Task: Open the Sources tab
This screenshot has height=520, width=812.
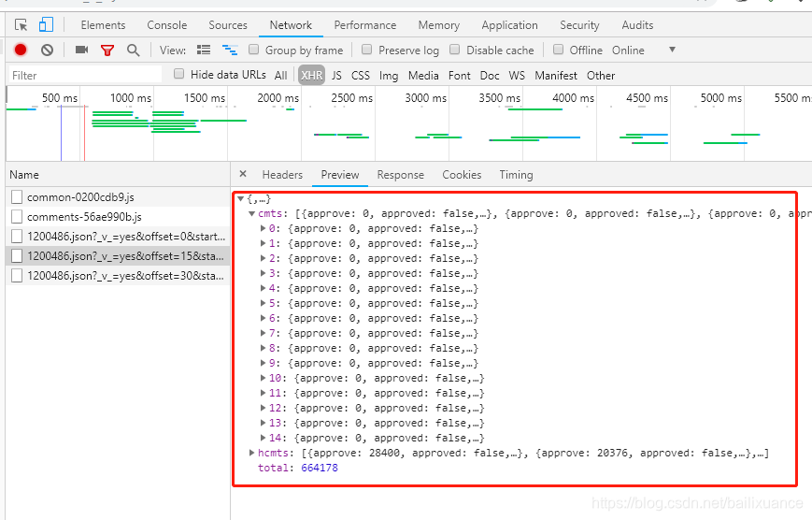Action: point(228,25)
